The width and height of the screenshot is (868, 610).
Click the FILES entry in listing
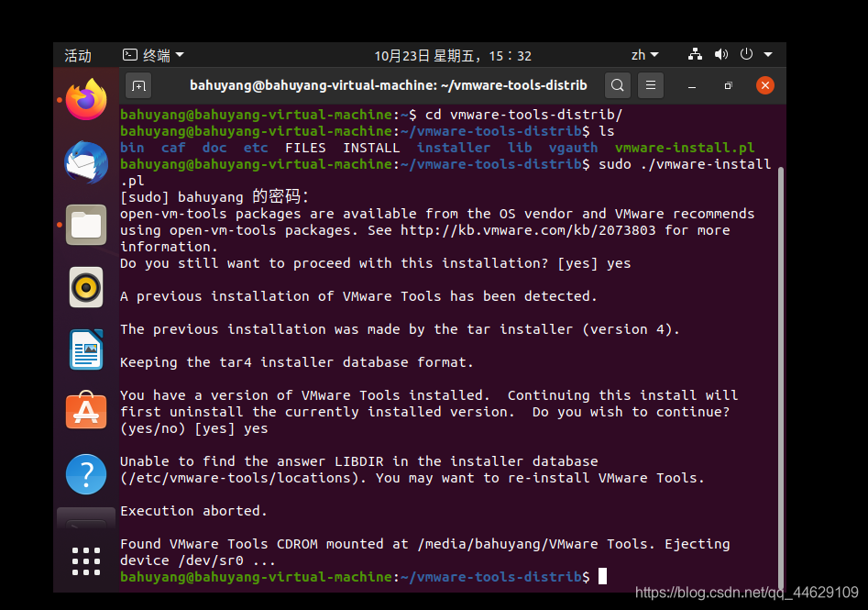click(305, 148)
